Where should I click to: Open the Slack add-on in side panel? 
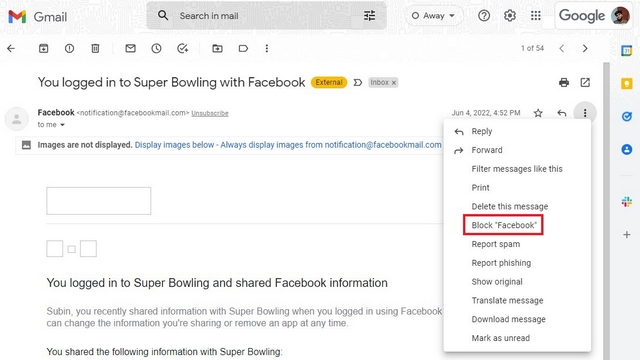coord(627,202)
